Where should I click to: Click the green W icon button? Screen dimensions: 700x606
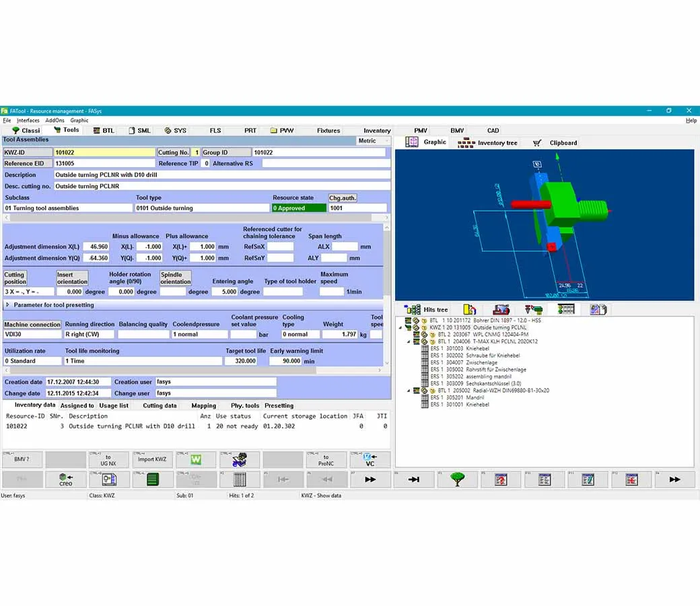[196, 460]
